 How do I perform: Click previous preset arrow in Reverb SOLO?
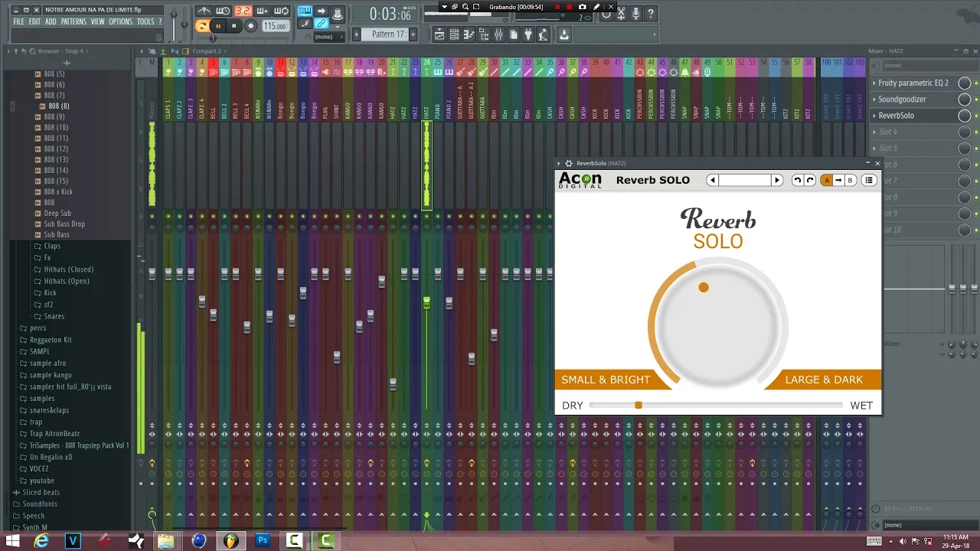pos(713,180)
